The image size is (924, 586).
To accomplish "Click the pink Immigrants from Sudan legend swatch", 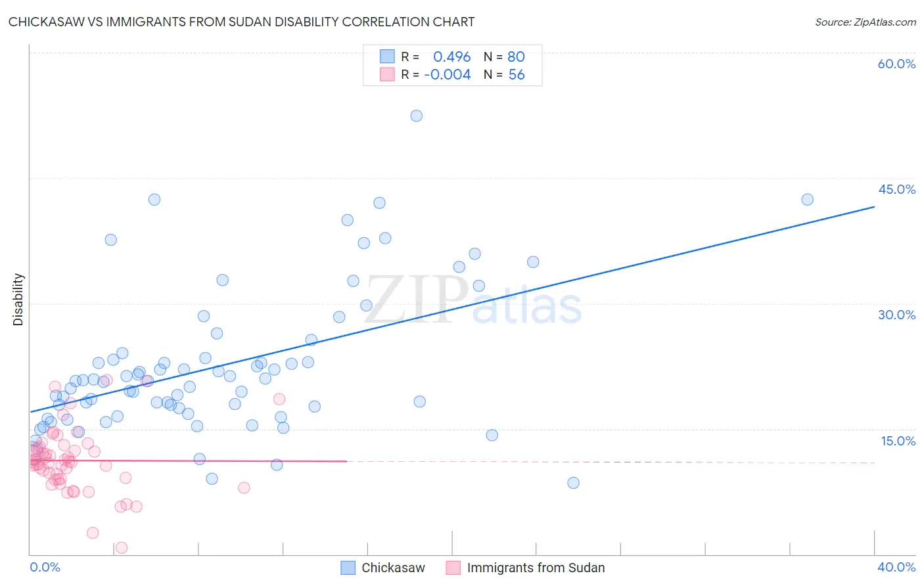I will click(x=453, y=568).
